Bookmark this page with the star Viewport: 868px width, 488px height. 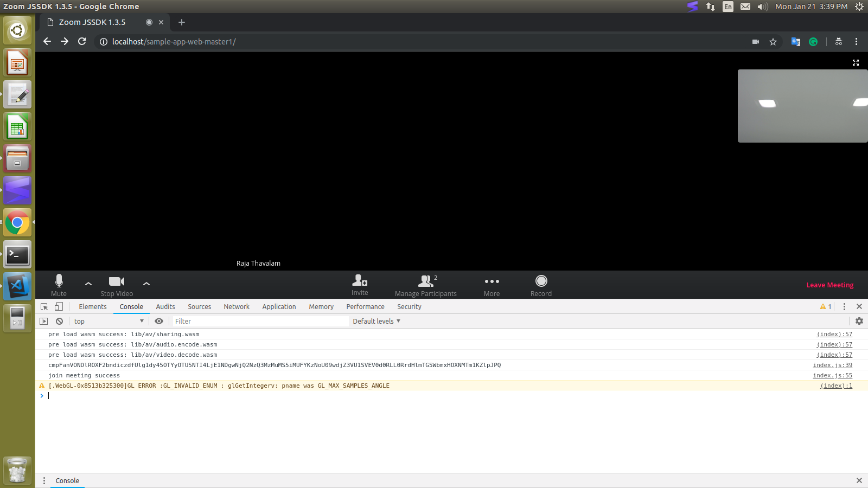tap(773, 42)
